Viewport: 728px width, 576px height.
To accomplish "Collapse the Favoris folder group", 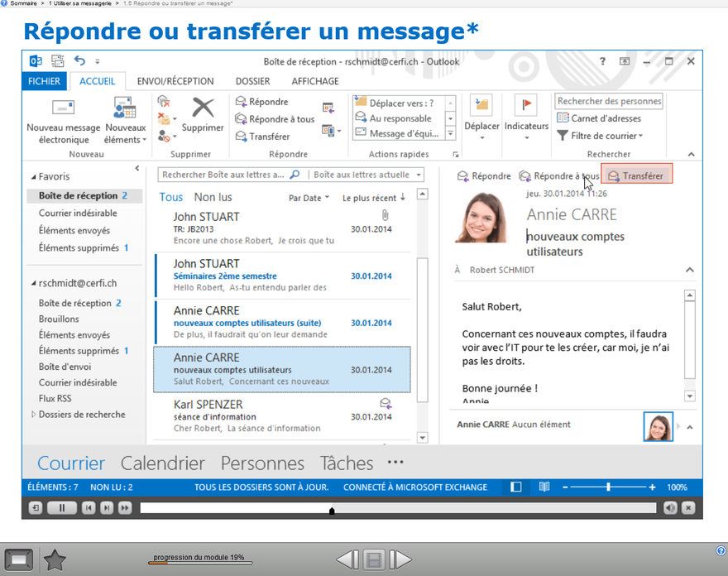I will click(34, 177).
